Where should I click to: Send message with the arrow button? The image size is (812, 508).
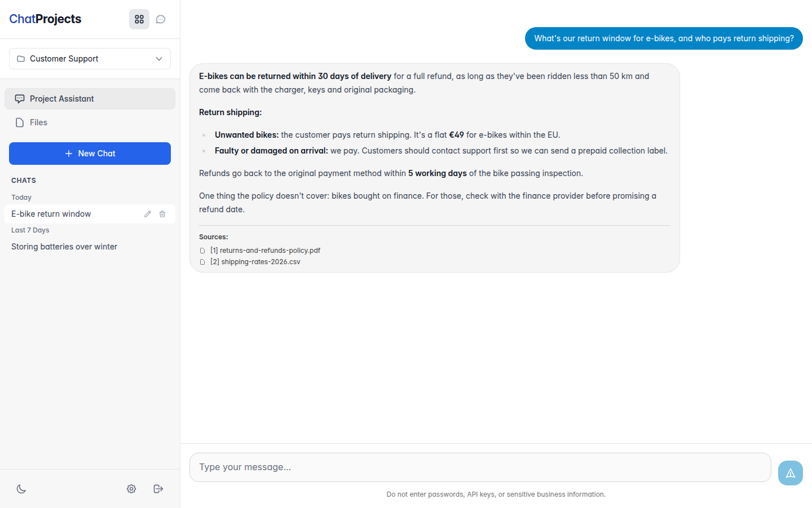[x=791, y=473]
